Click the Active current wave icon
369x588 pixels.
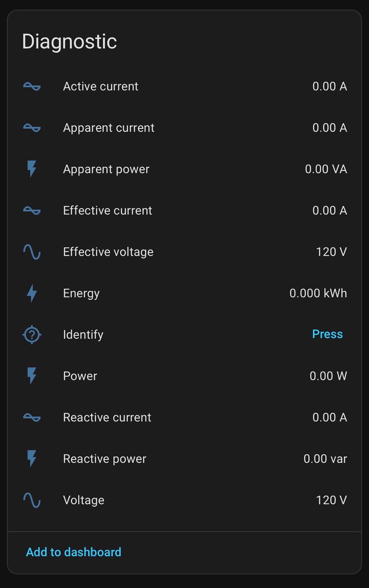coord(32,86)
